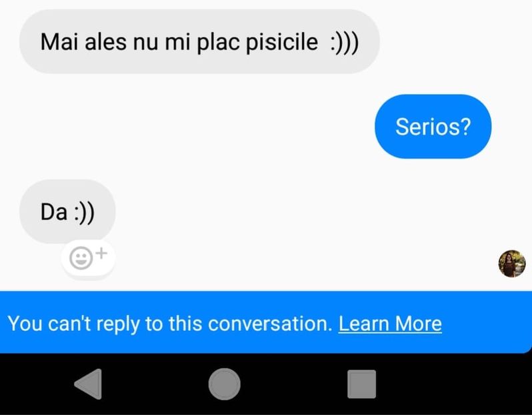Add an emoji reaction to "Da :))"
Screen dimensions: 532x415
pos(87,258)
